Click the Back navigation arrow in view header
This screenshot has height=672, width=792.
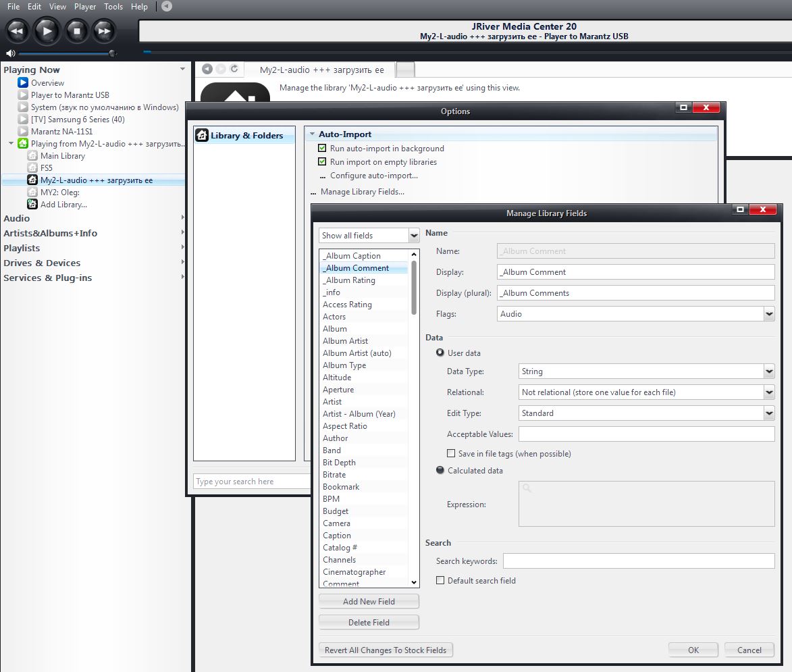207,69
